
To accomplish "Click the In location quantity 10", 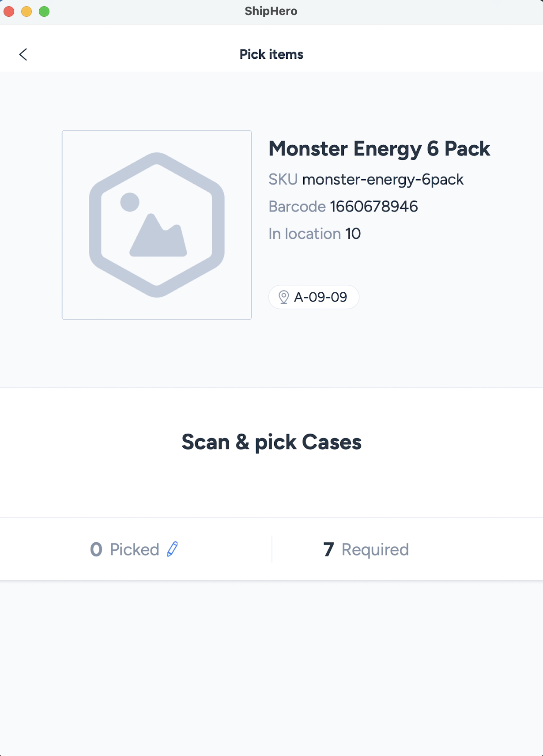I will coord(353,234).
